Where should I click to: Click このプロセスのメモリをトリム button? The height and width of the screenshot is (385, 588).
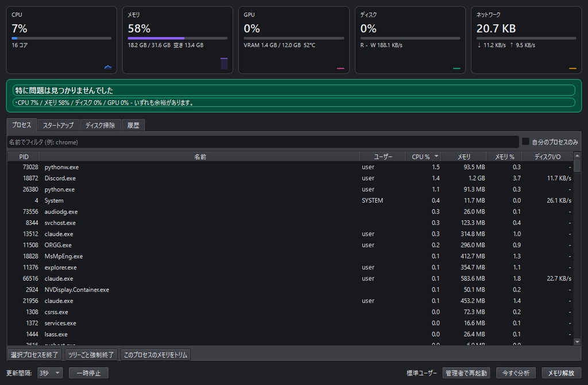coord(156,355)
